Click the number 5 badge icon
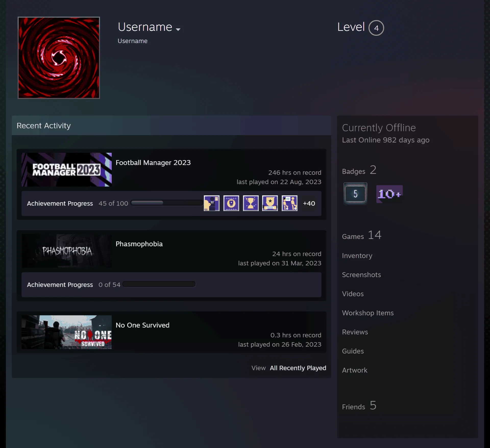This screenshot has width=490, height=448. [x=355, y=194]
